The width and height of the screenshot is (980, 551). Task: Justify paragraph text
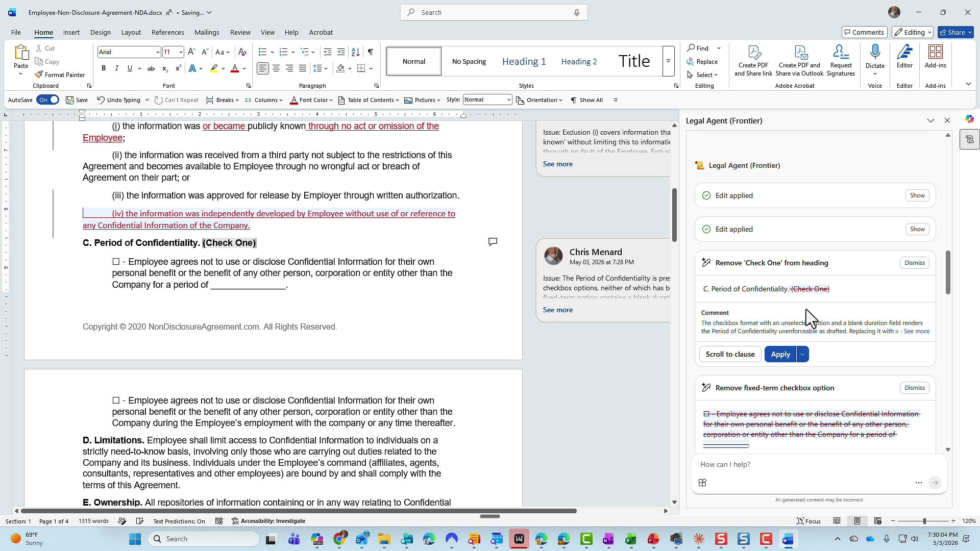click(303, 68)
